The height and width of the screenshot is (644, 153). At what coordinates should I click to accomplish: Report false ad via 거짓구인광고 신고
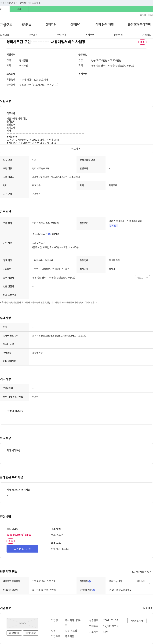[142, 572]
